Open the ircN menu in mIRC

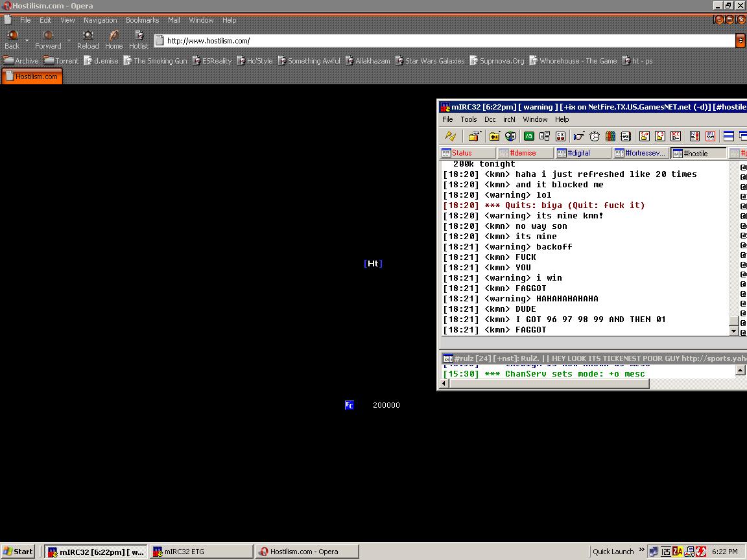coord(509,119)
